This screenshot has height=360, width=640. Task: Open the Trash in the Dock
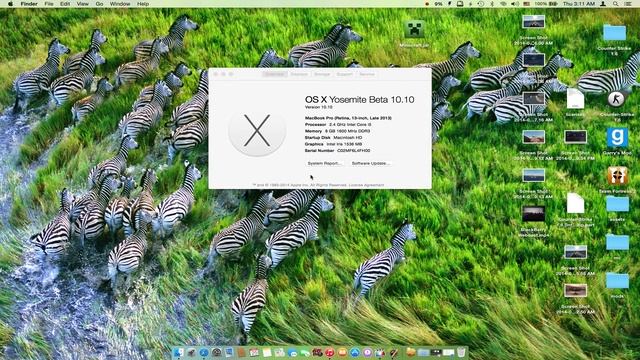pyautogui.click(x=461, y=352)
